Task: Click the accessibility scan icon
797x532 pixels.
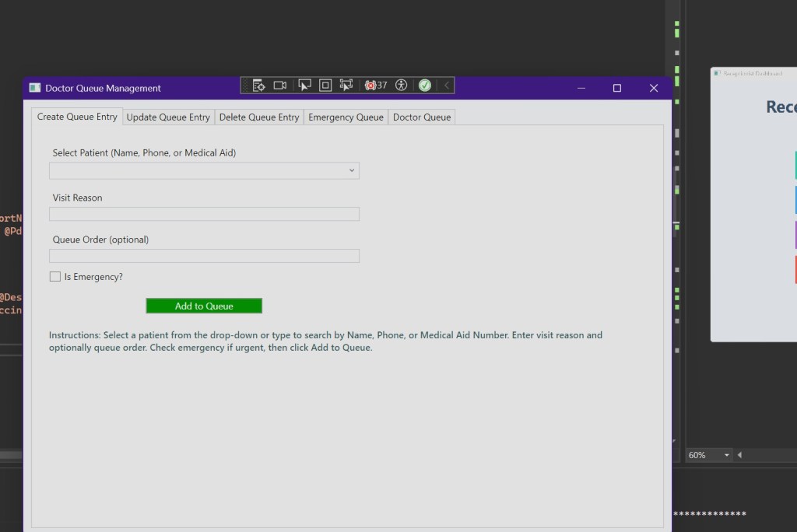Action: 402,86
